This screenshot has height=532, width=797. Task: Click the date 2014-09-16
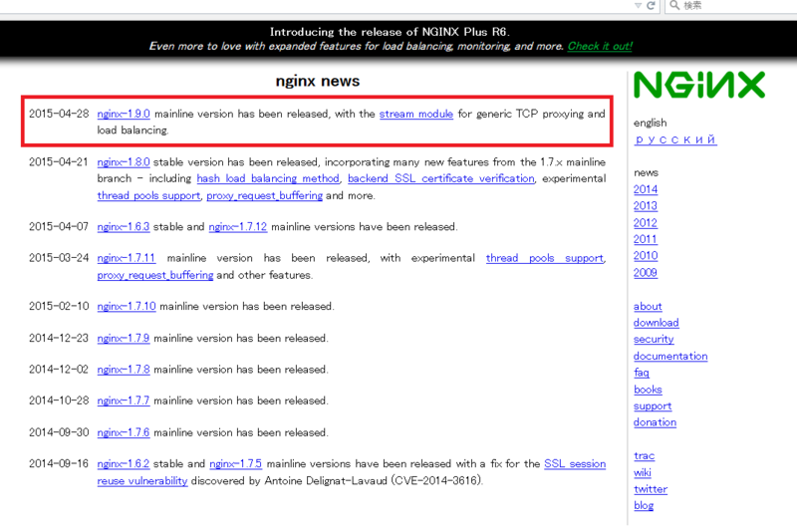point(59,464)
